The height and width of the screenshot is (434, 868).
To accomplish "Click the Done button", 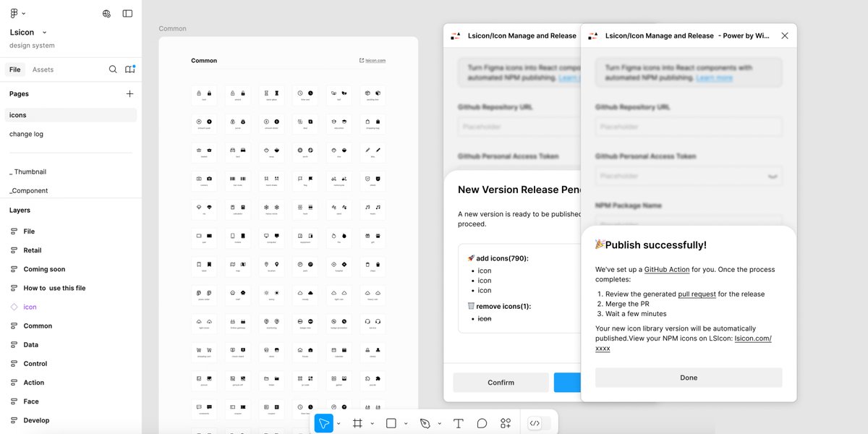I will [x=689, y=378].
